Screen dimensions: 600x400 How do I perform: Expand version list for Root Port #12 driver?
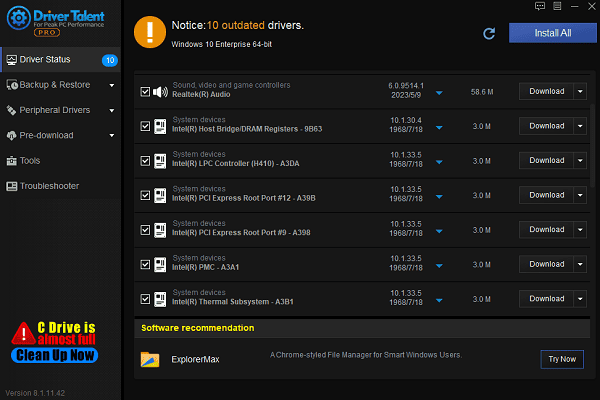click(439, 196)
